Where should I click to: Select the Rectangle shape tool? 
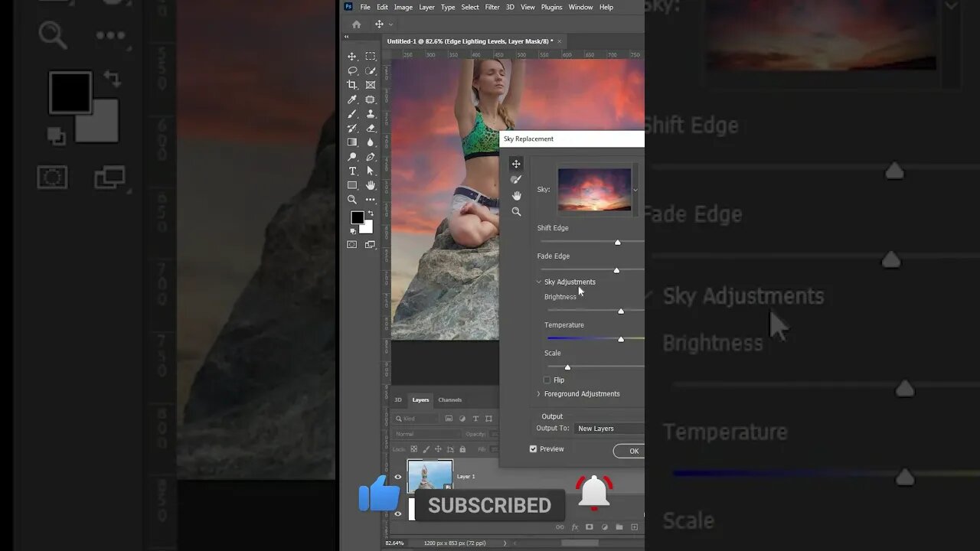pos(352,185)
